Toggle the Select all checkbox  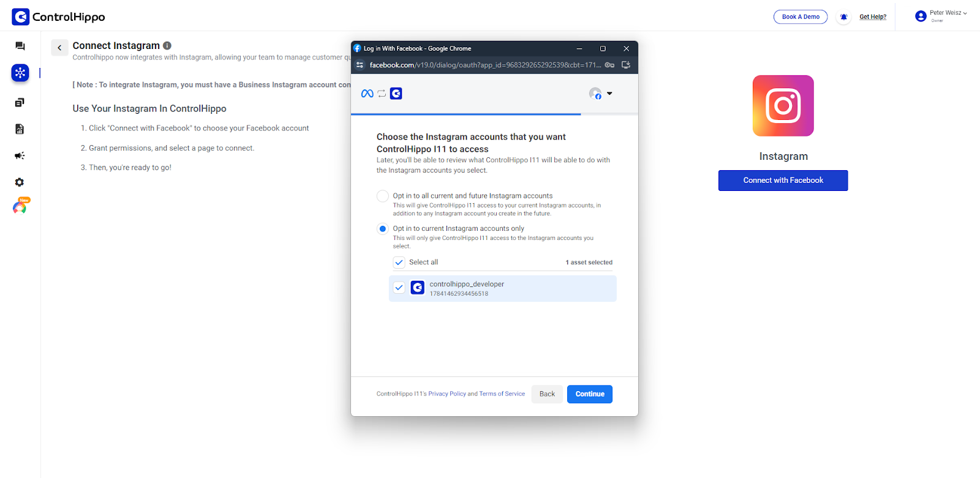[399, 263]
